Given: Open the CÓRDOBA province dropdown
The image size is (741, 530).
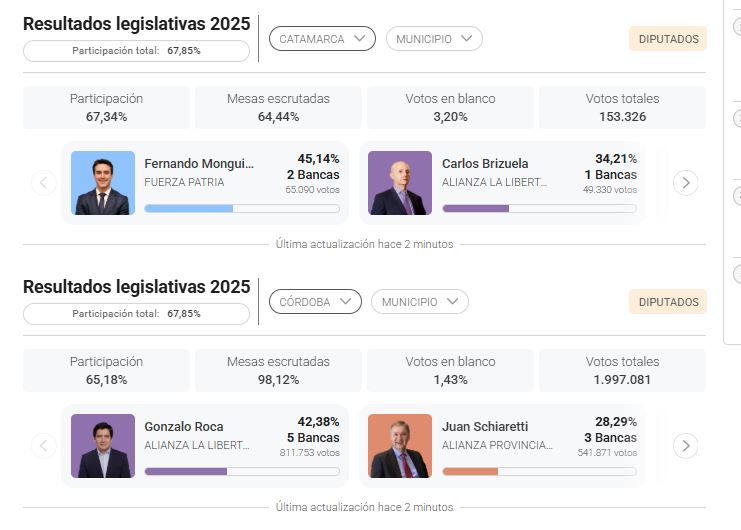Looking at the screenshot, I should point(315,302).
